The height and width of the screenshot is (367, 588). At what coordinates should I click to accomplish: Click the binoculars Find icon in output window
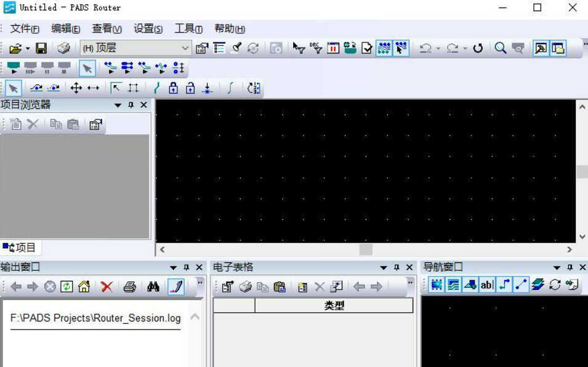[153, 287]
